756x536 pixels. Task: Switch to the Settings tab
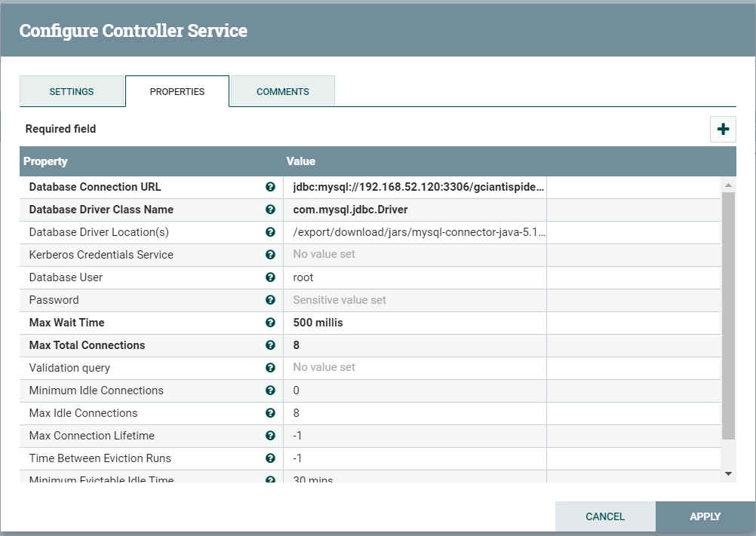pyautogui.click(x=72, y=91)
